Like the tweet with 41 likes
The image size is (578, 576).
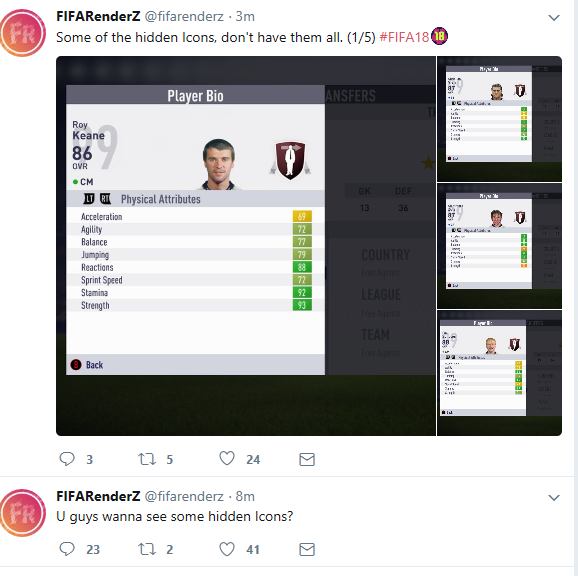click(227, 549)
